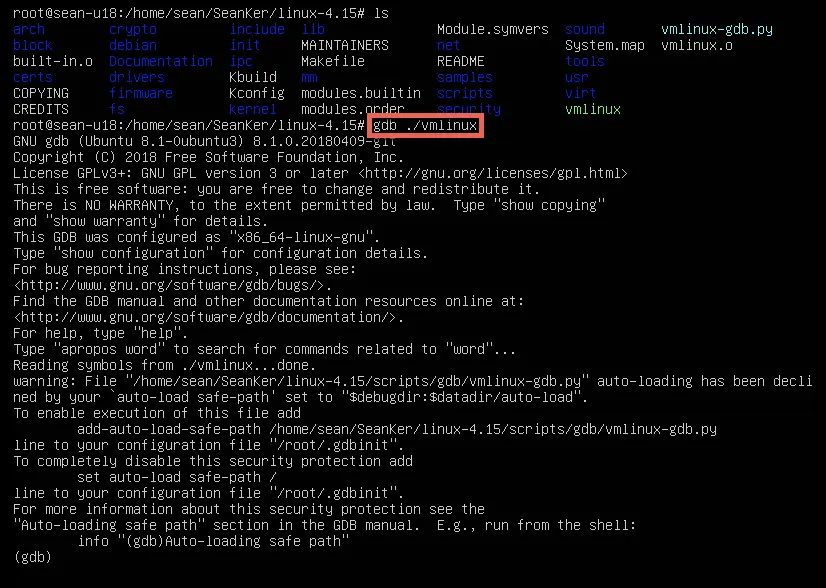Click the ipc directory name
The image size is (826, 588).
click(x=241, y=61)
